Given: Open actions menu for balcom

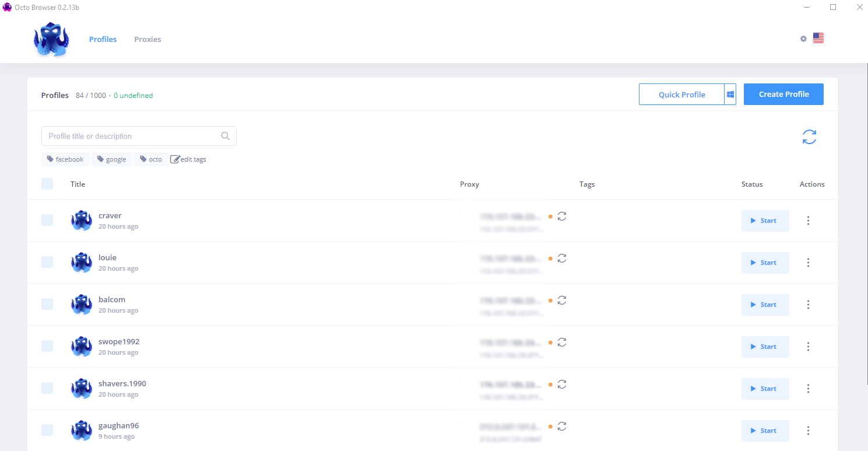Looking at the screenshot, I should [x=808, y=305].
